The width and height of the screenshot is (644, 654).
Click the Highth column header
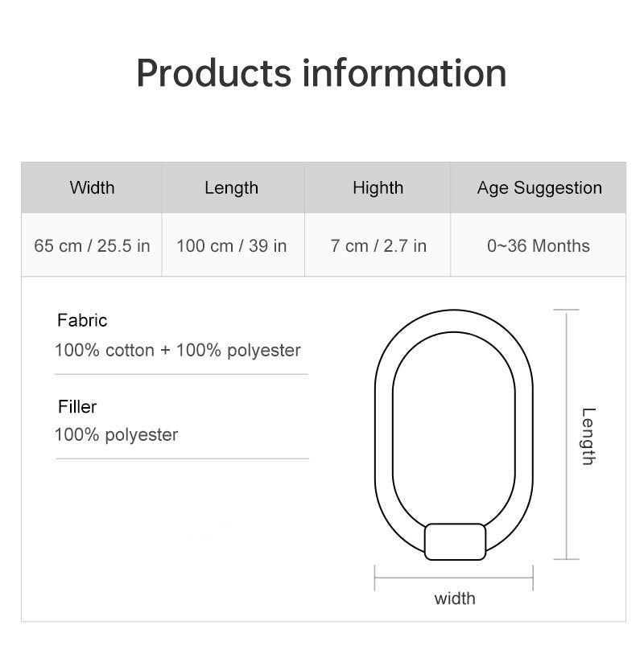(x=378, y=187)
